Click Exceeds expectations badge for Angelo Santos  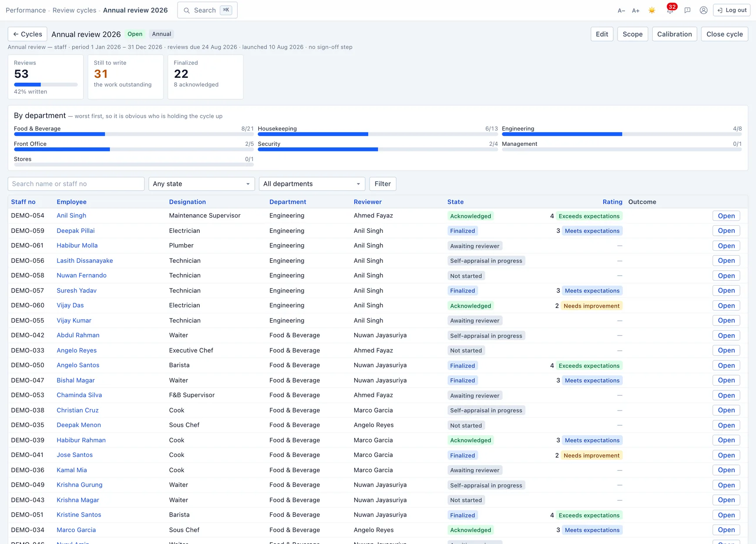589,366
